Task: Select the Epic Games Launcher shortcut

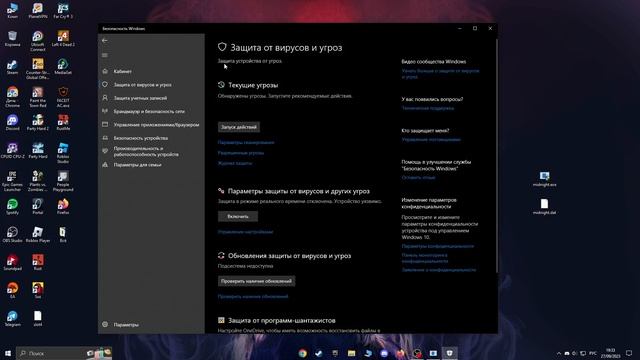Action: [x=12, y=181]
